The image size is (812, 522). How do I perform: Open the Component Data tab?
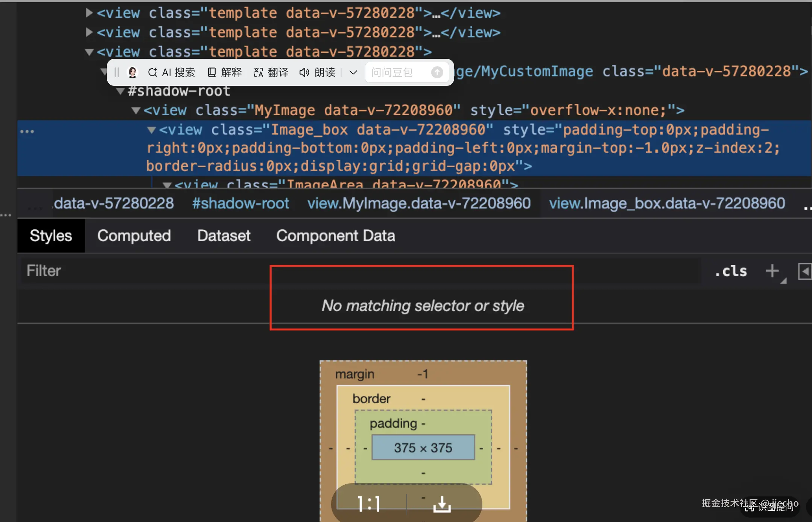(x=335, y=236)
